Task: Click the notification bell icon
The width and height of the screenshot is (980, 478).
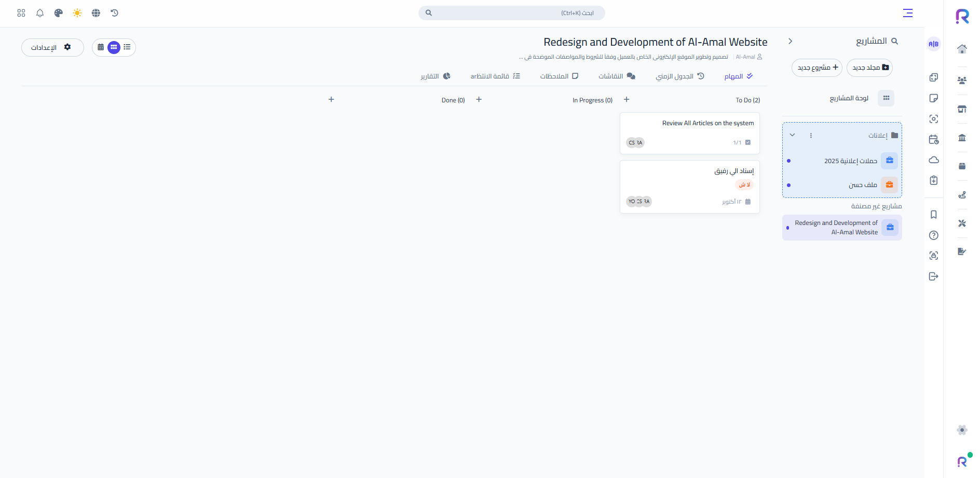Action: pyautogui.click(x=40, y=13)
